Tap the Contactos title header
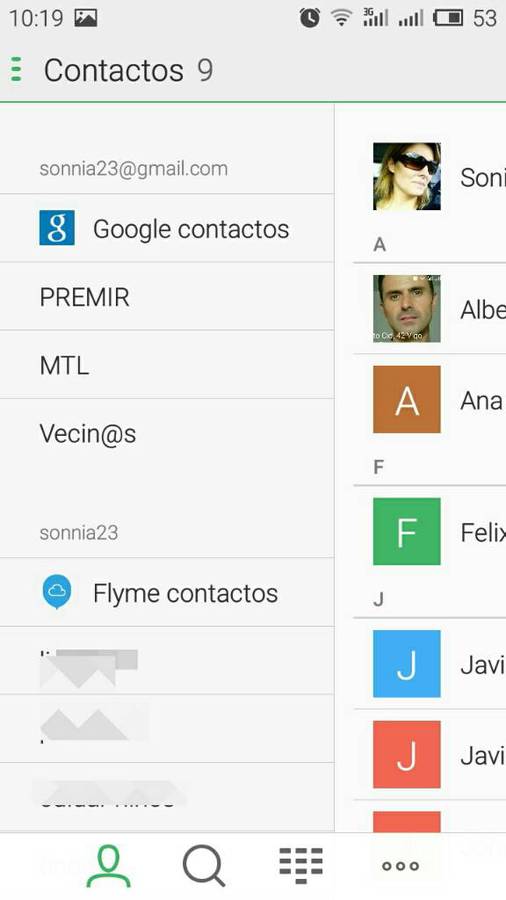Screen dimensions: 506x900 click(x=114, y=71)
